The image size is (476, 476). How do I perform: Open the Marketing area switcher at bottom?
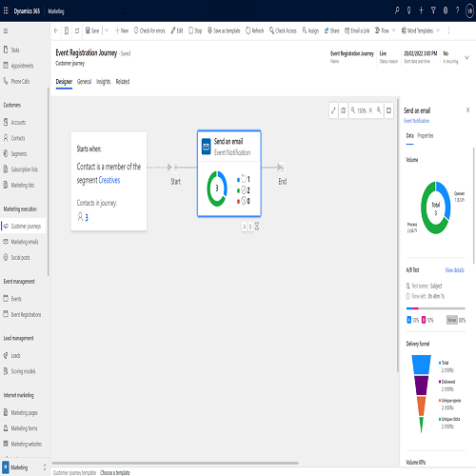24,467
